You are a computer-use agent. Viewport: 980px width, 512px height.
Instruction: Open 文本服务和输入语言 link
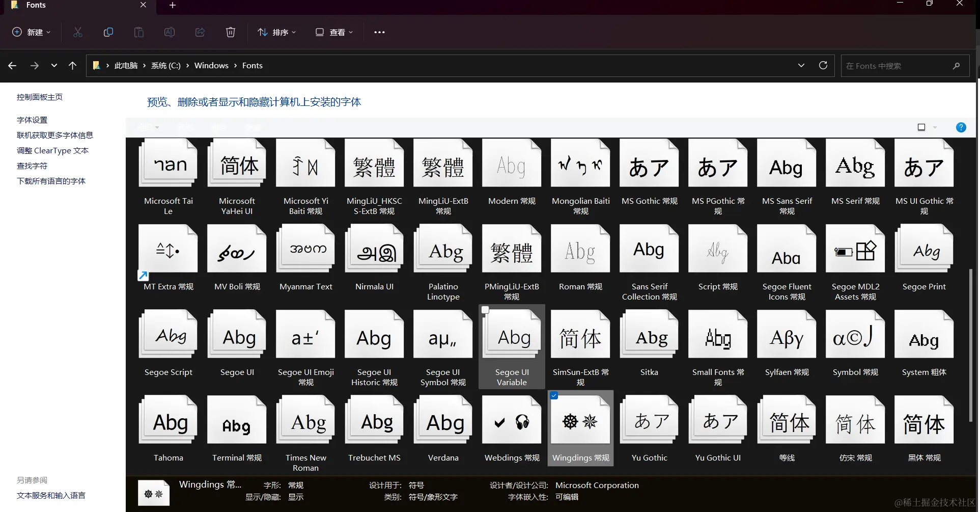click(x=51, y=496)
